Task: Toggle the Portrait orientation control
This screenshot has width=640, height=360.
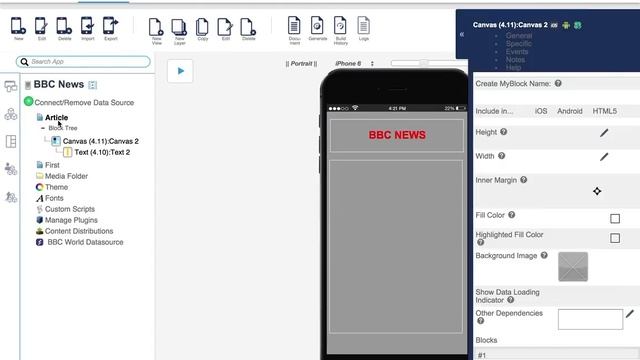Action: (x=301, y=64)
